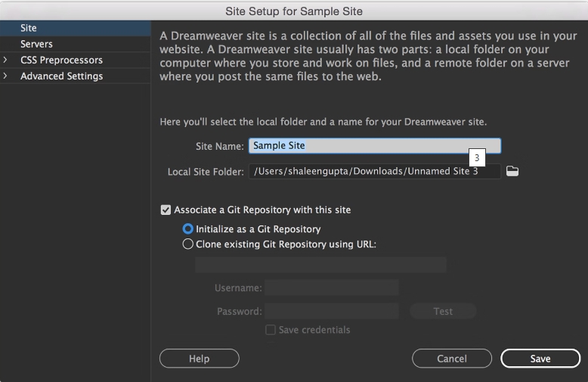Click the 'Site Setup for Sample Site' title
Screen dimensions: 588x382
294,11
